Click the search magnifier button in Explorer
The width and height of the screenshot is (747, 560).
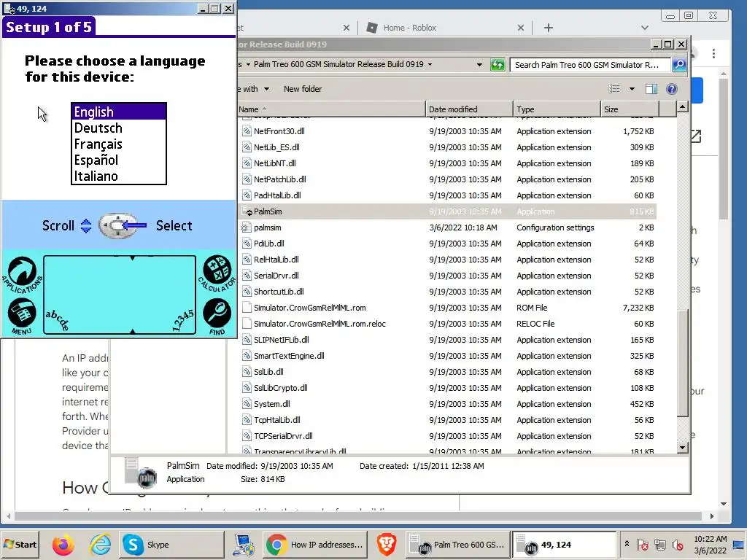tap(679, 64)
